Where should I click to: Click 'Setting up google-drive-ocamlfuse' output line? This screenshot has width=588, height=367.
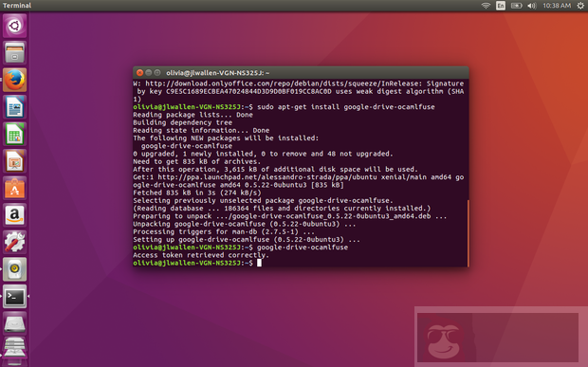(x=247, y=240)
